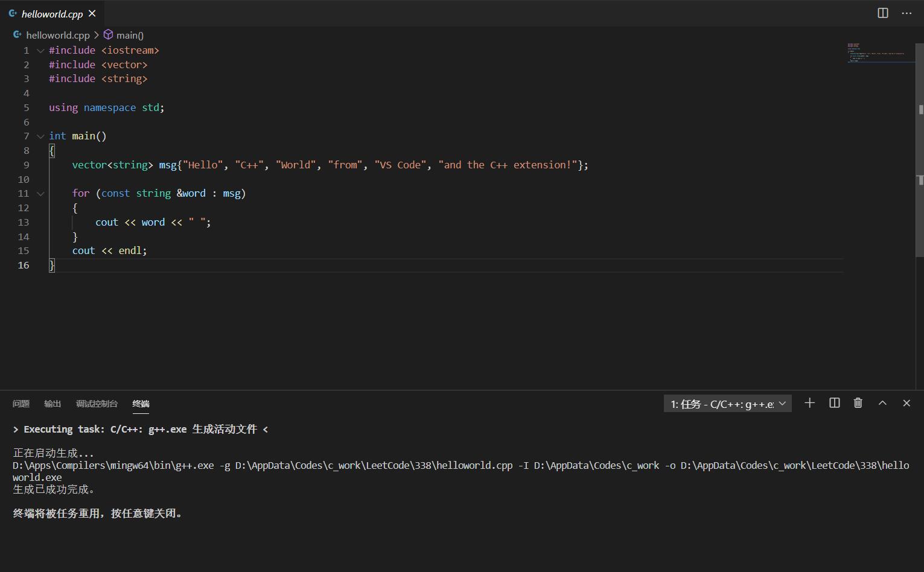The width and height of the screenshot is (924, 572).
Task: Click the editor vertical scrollbar
Action: click(x=920, y=181)
